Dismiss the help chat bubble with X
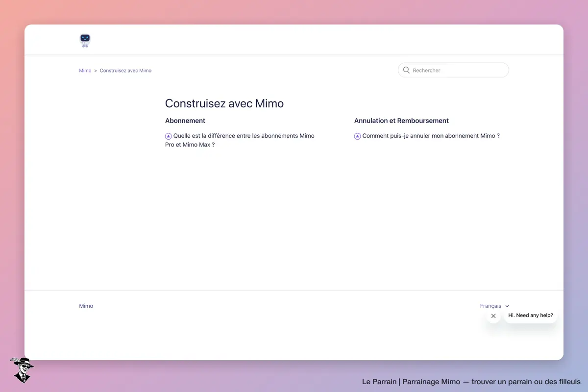588x392 pixels. [493, 316]
